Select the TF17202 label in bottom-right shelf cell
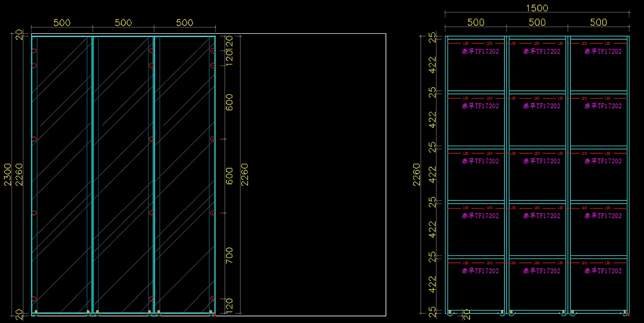The image size is (644, 323). pyautogui.click(x=603, y=271)
